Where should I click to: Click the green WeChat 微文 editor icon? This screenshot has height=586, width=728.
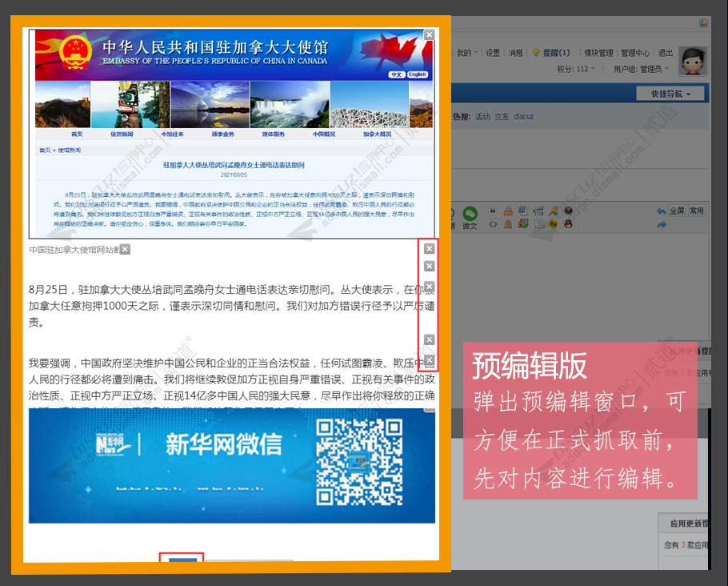470,218
